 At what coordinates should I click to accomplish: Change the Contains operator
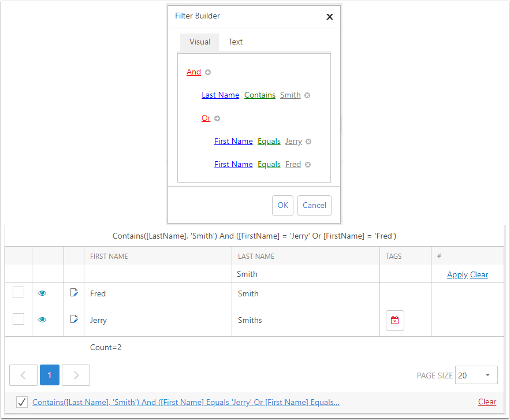coord(260,95)
